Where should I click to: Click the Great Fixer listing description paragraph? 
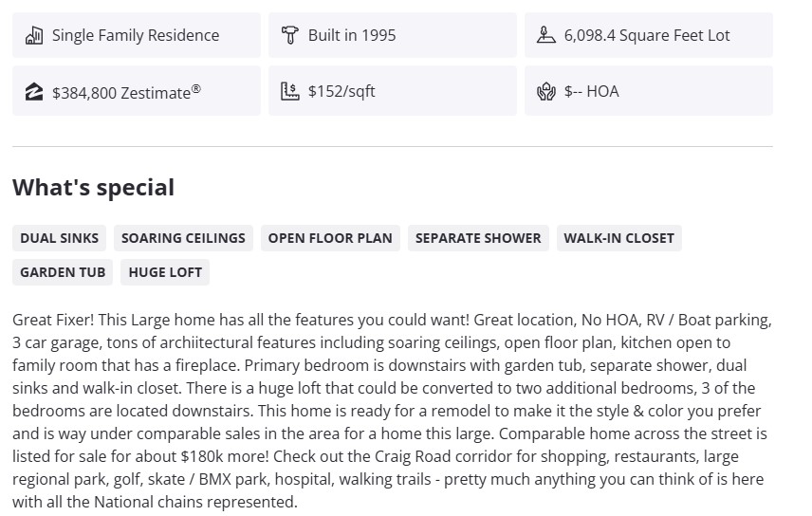tap(392, 411)
